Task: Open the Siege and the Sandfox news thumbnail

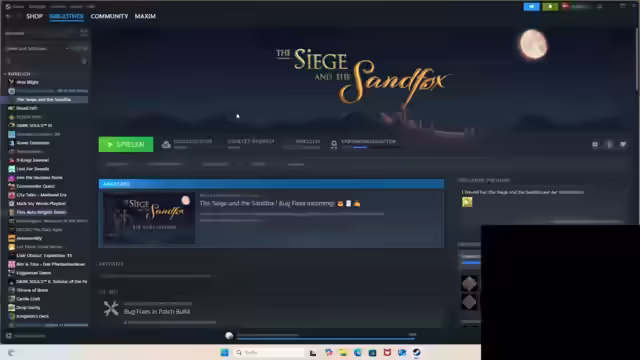Action: click(149, 219)
